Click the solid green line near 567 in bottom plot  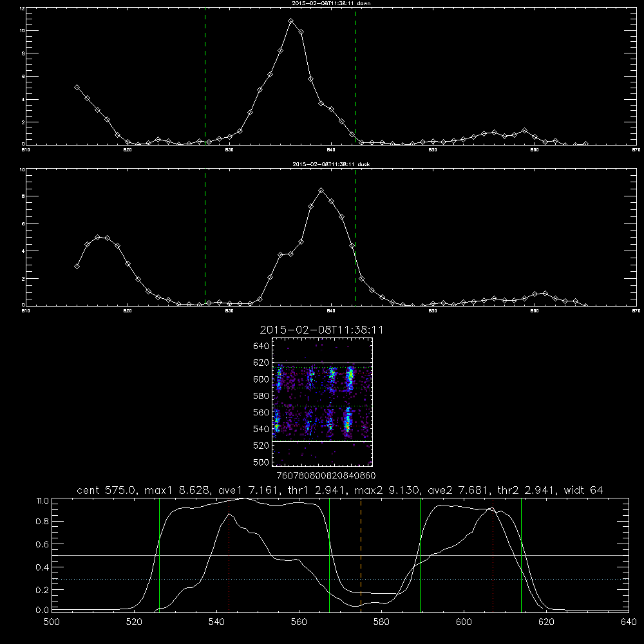(329, 555)
